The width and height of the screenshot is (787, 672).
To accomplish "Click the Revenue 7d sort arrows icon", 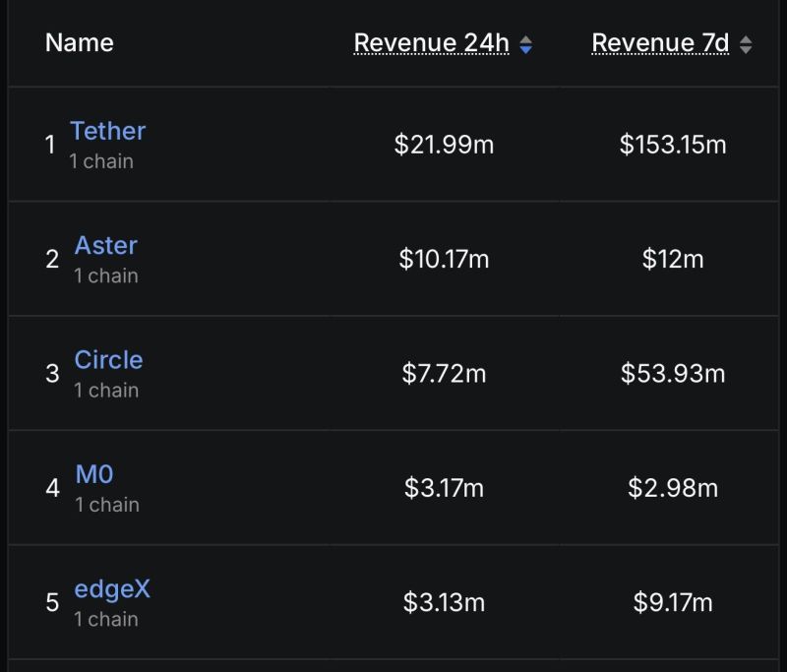I will (746, 44).
